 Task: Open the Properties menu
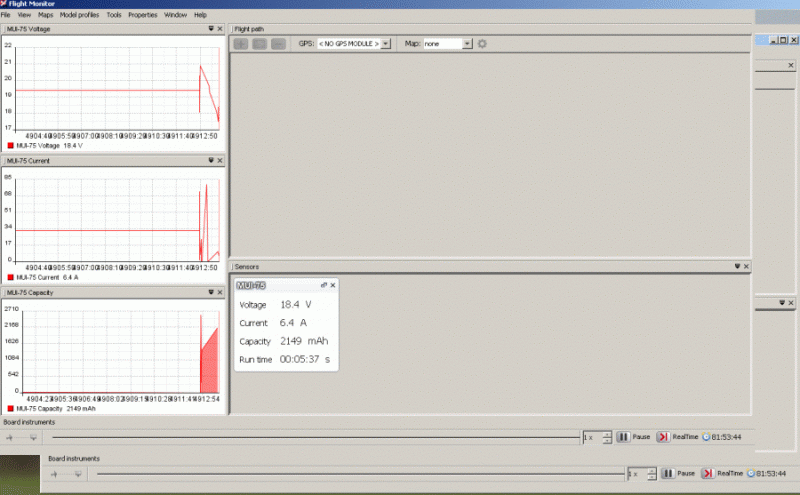142,15
